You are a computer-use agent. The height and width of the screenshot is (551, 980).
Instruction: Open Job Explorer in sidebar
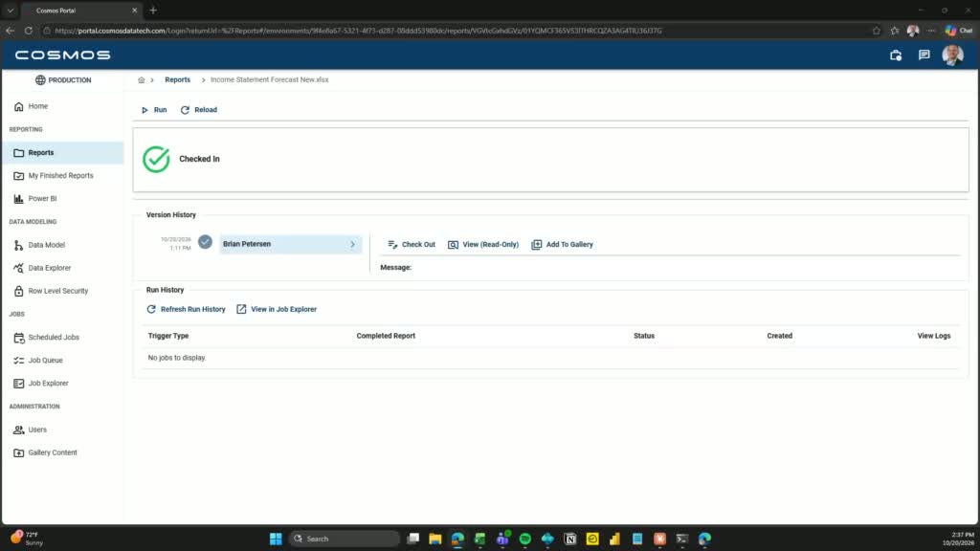(x=41, y=384)
